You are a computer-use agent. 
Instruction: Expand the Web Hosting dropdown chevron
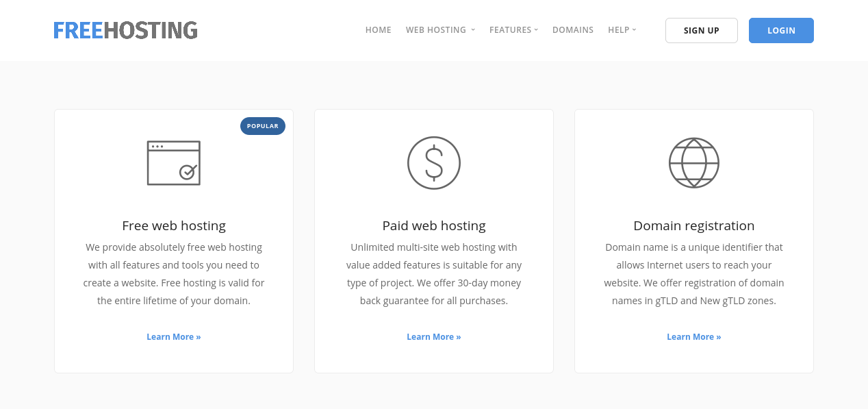[x=473, y=30]
